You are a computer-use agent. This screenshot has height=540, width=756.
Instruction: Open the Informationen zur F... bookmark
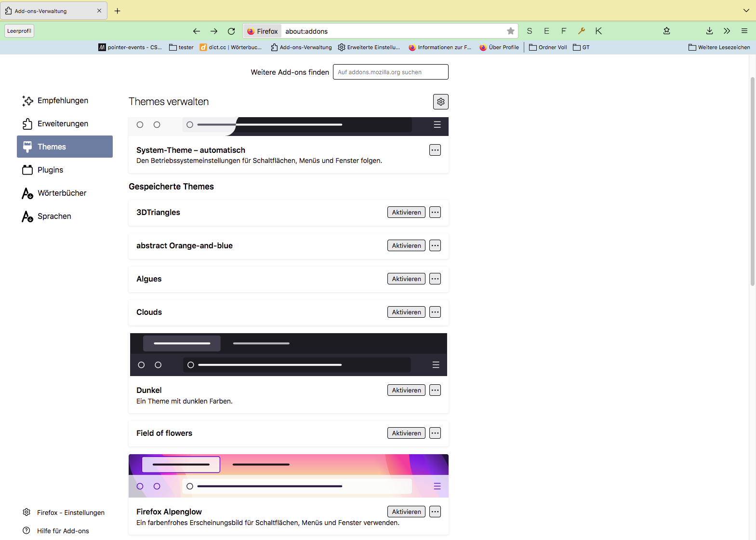coord(440,47)
